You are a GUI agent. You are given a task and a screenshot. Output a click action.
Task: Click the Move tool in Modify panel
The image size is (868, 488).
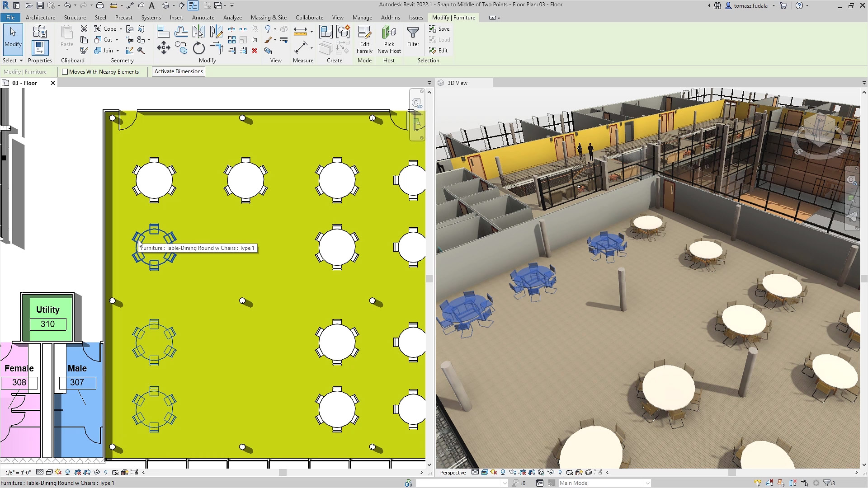164,48
